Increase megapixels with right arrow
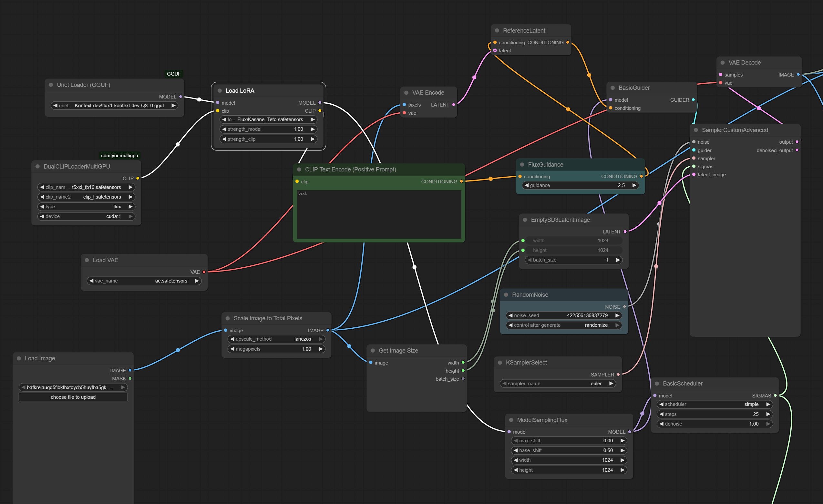 click(x=320, y=349)
